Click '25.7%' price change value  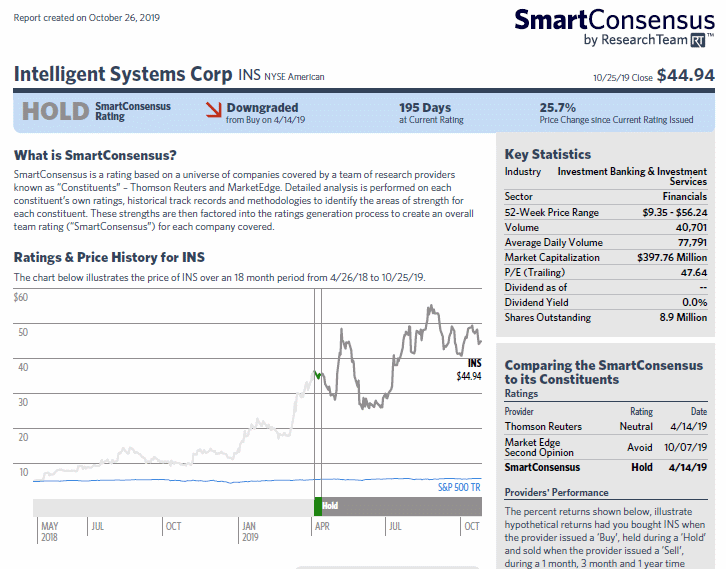point(557,107)
